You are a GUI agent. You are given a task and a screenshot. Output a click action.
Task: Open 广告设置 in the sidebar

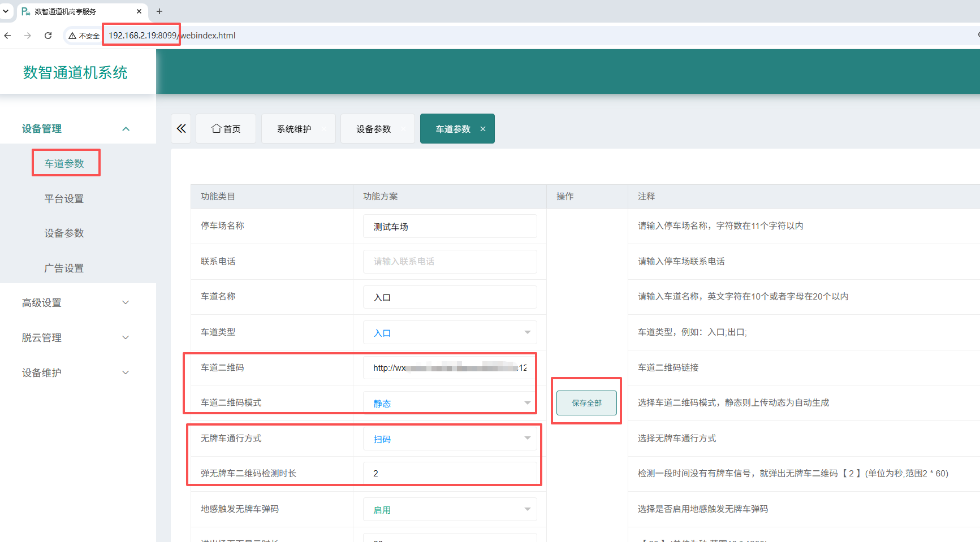click(64, 268)
